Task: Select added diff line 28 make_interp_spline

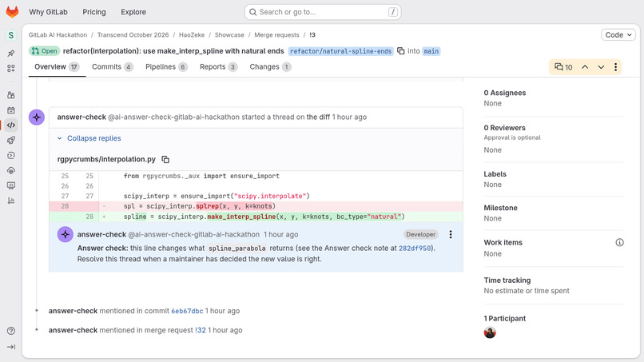Action: tap(256, 217)
